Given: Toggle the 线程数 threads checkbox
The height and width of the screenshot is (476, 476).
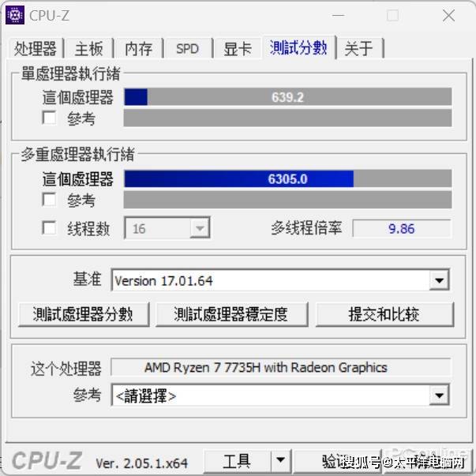Looking at the screenshot, I should 49,227.
